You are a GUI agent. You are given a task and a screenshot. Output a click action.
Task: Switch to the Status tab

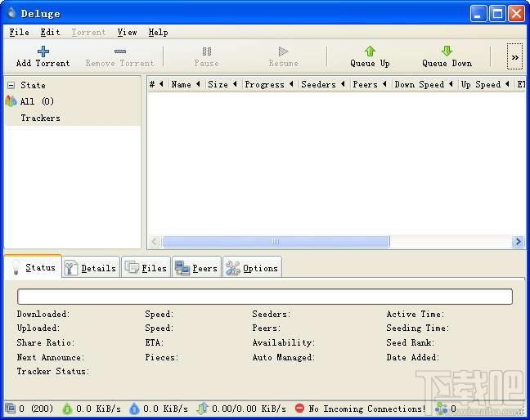click(33, 266)
